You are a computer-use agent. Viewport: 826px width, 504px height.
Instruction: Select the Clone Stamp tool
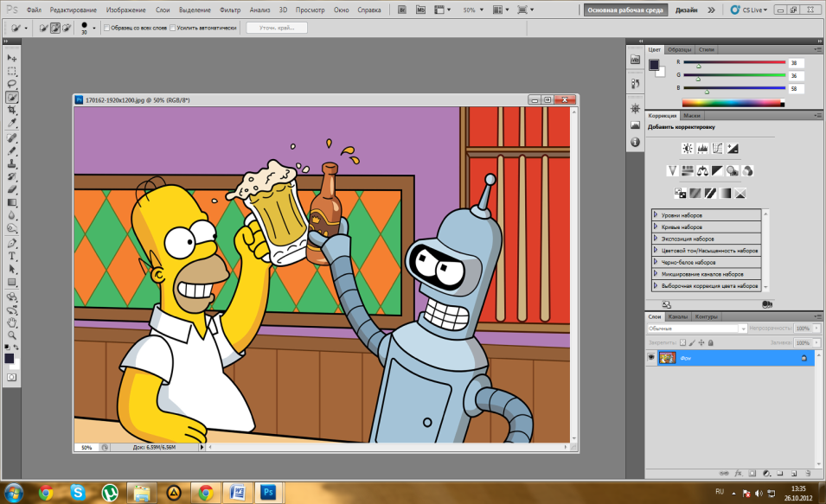(11, 163)
